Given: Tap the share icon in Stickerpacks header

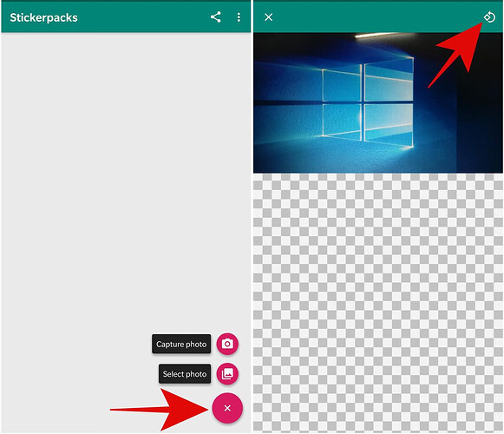Looking at the screenshot, I should pyautogui.click(x=216, y=17).
